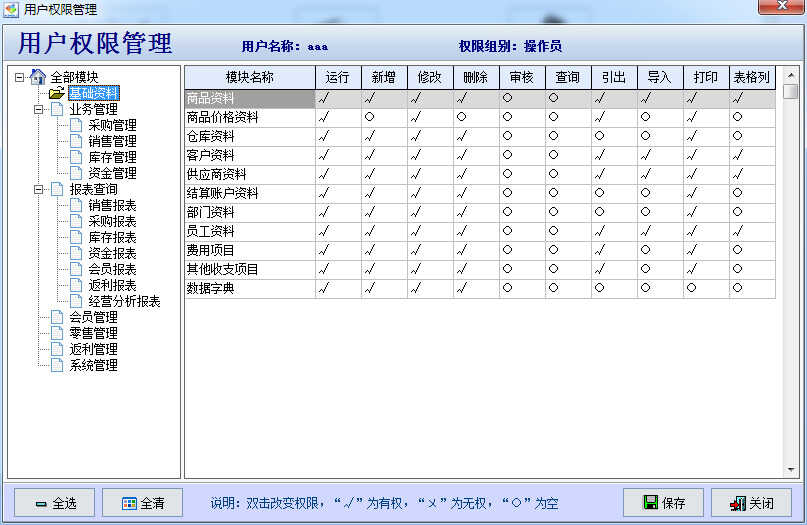Click the page icon beside 经营分析报表
Image resolution: width=807 pixels, height=525 pixels.
pos(76,301)
